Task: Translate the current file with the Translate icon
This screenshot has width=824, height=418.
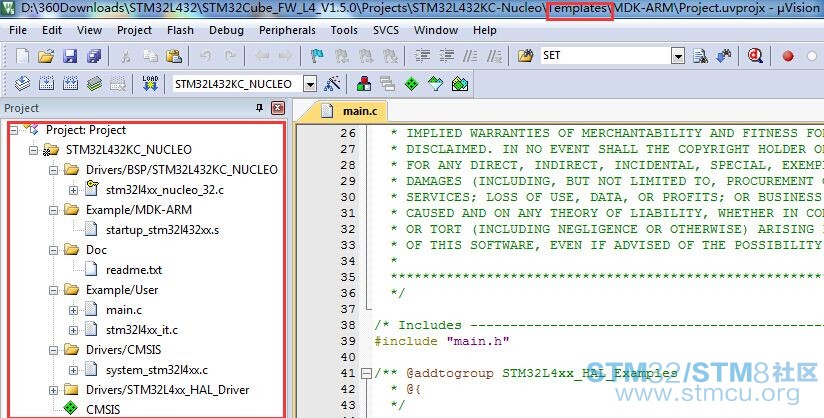Action: [x=22, y=84]
